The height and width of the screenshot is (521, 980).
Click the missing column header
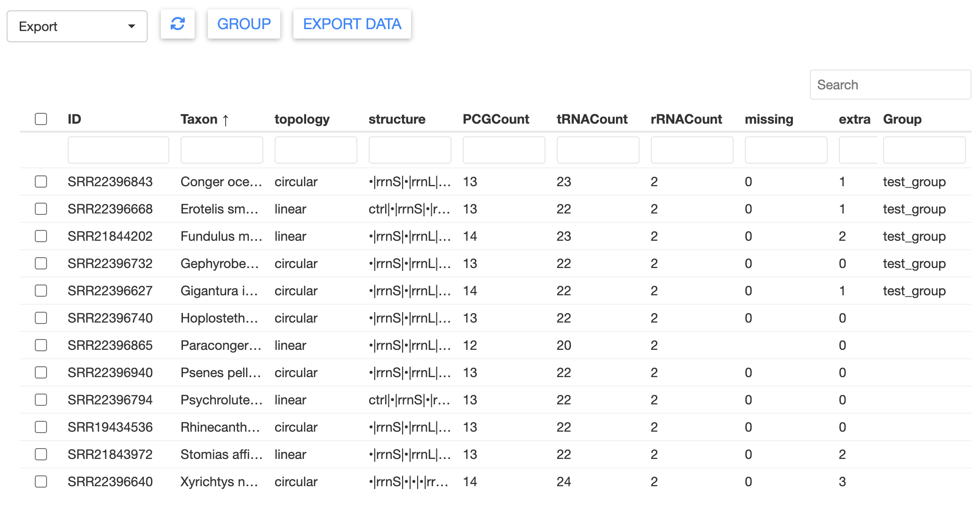[769, 119]
